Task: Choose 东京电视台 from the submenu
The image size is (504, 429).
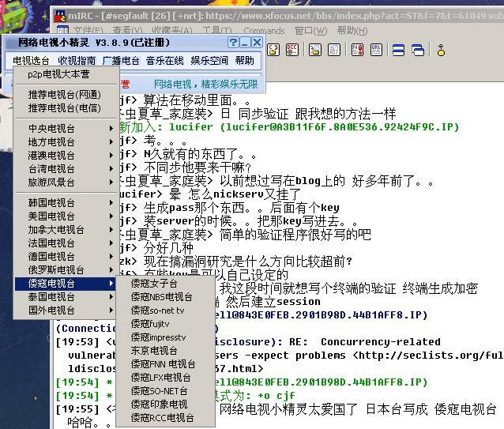Action: tap(166, 351)
